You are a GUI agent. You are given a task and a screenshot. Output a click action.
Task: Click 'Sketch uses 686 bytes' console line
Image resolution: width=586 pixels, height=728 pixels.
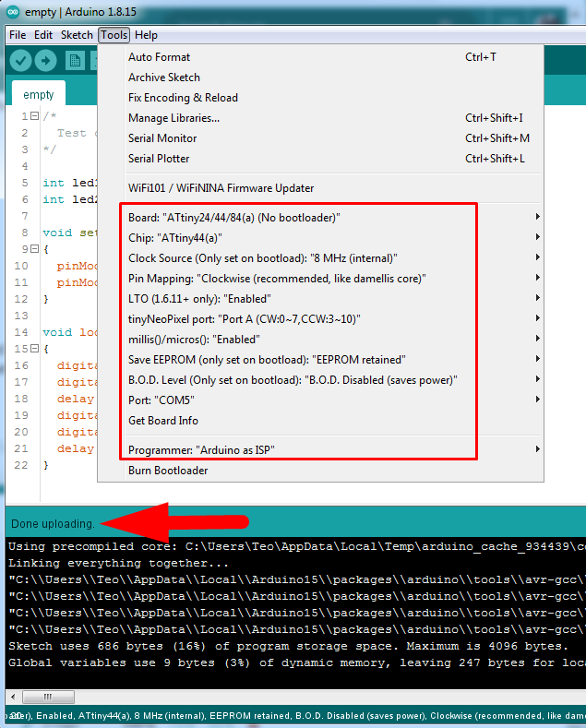[x=288, y=646]
